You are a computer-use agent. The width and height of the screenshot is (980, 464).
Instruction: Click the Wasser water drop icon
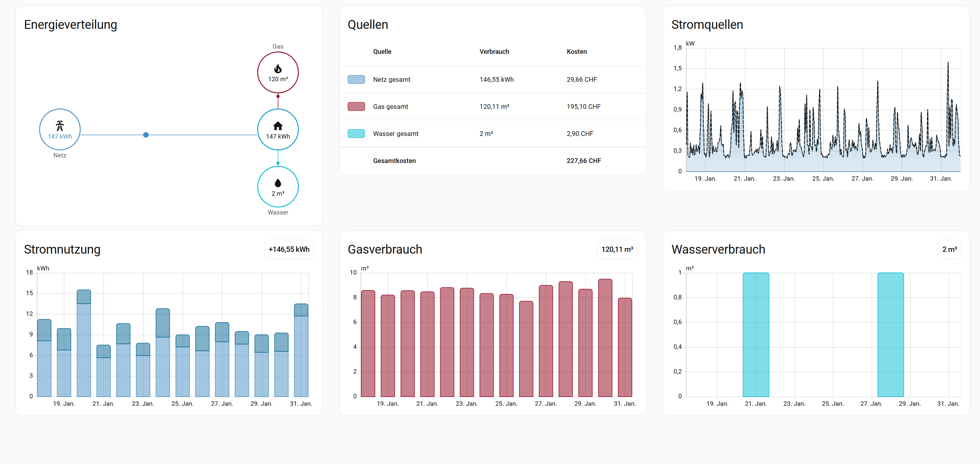click(x=278, y=183)
